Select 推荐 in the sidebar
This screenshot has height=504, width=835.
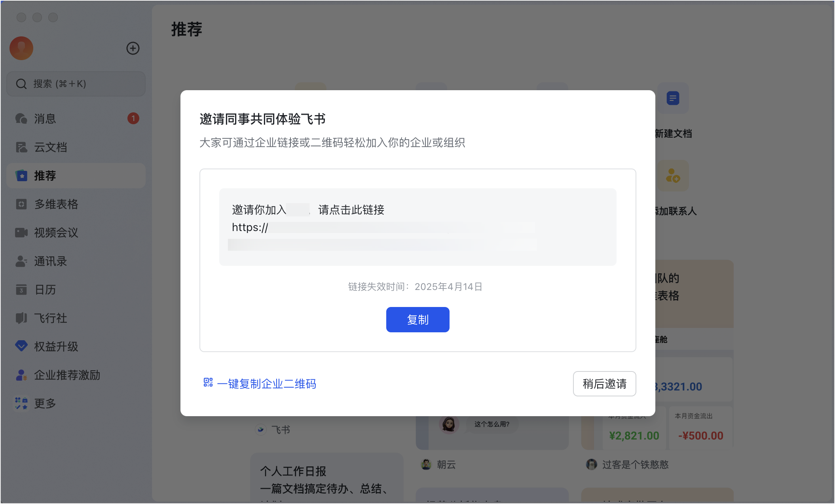click(76, 176)
